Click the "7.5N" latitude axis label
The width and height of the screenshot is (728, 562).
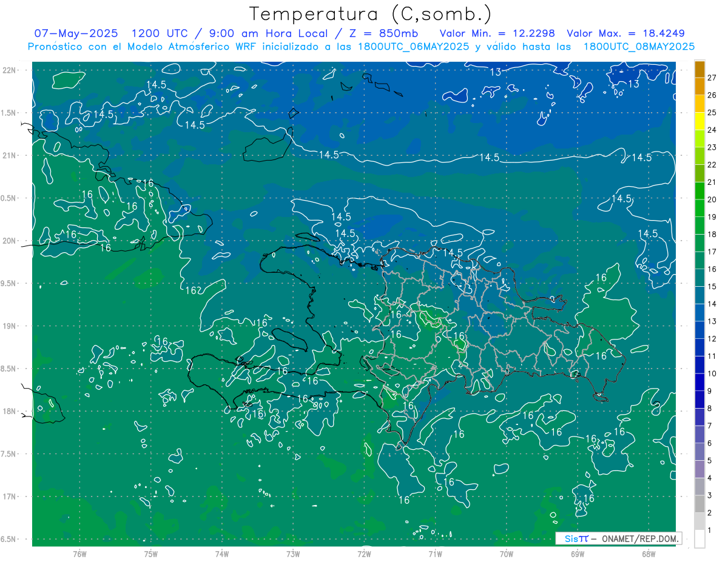pyautogui.click(x=9, y=454)
